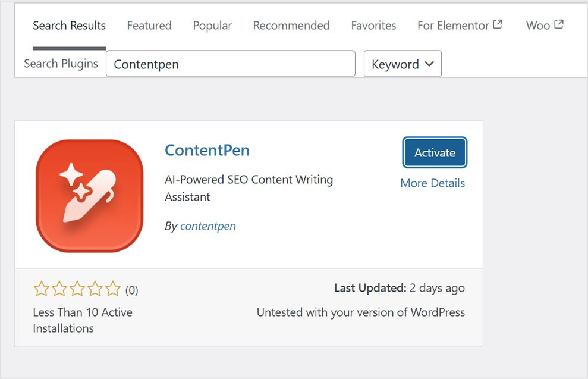Open the ContentPen plugin title link
The height and width of the screenshot is (379, 588).
207,150
